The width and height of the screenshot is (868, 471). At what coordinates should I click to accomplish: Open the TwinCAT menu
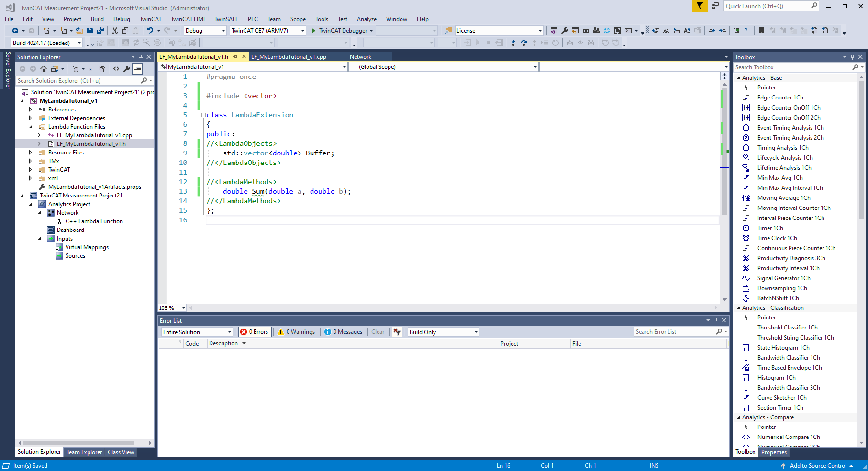pyautogui.click(x=150, y=19)
